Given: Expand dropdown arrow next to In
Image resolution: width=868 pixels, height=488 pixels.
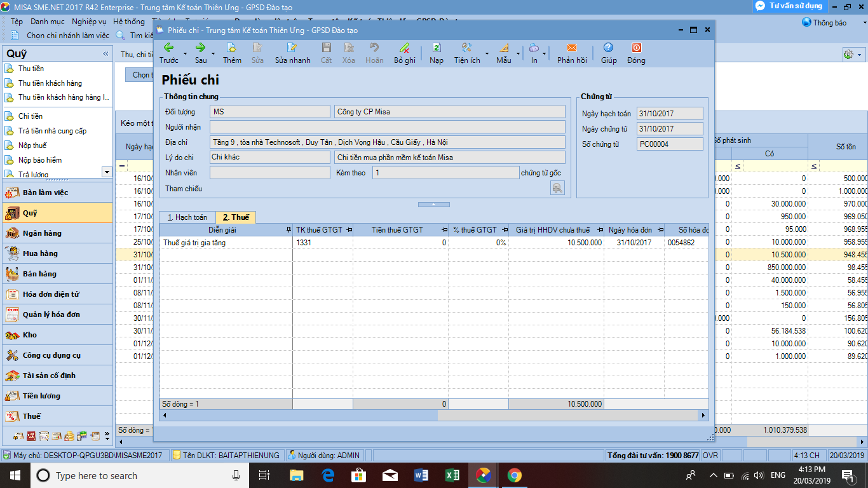Looking at the screenshot, I should 545,53.
